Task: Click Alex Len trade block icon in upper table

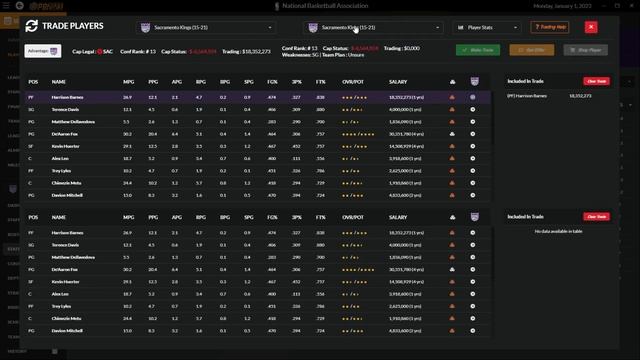Action: tap(452, 158)
